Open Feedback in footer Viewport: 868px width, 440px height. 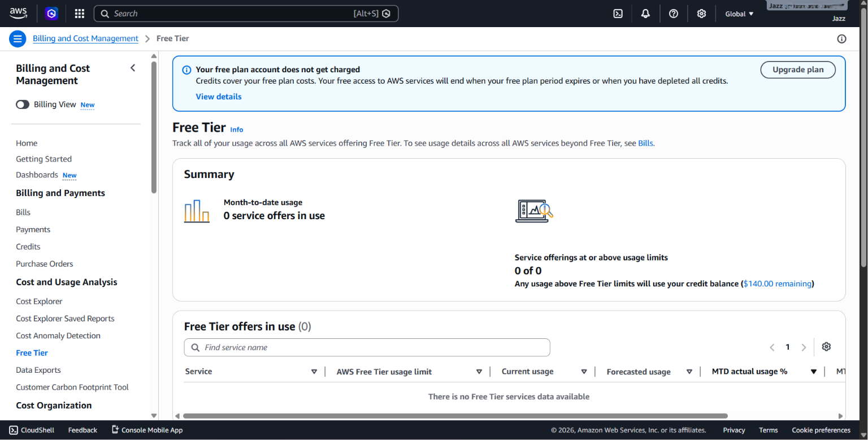(83, 430)
